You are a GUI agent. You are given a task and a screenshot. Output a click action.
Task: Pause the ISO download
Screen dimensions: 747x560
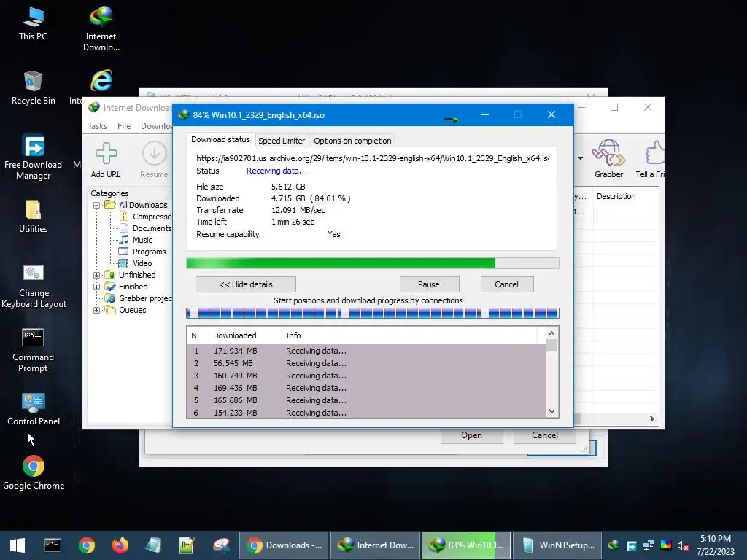[429, 284]
